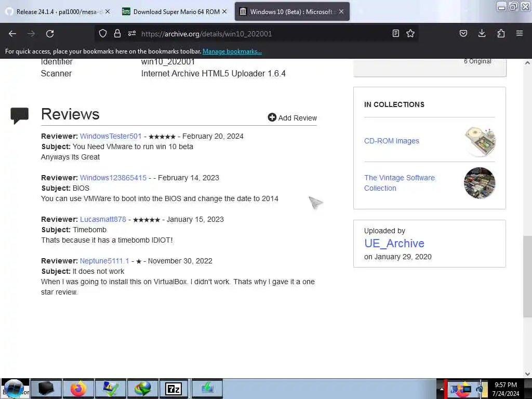Click the scrollbar down arrow
The image size is (532, 399).
click(527, 374)
